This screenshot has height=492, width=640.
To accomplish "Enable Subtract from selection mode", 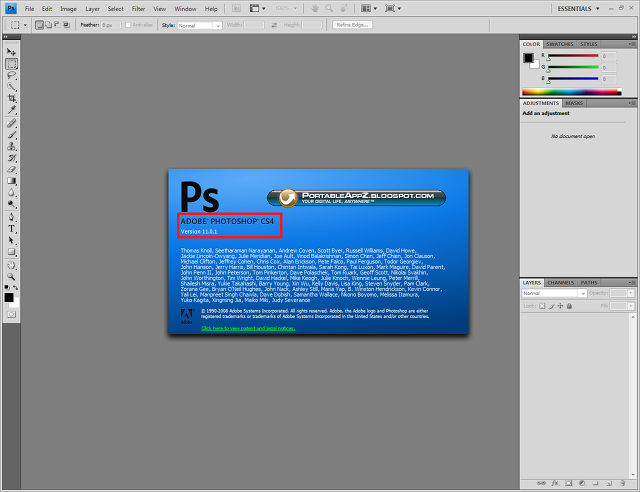I will coord(57,25).
